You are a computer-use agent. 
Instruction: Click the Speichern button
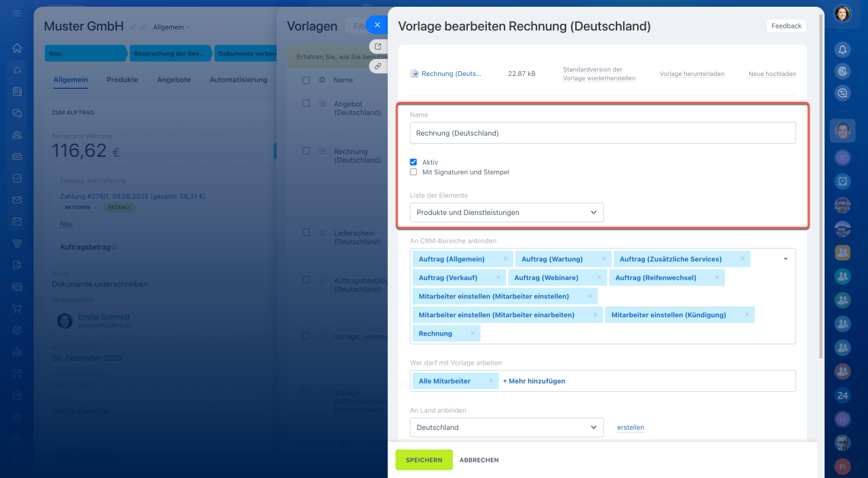424,460
